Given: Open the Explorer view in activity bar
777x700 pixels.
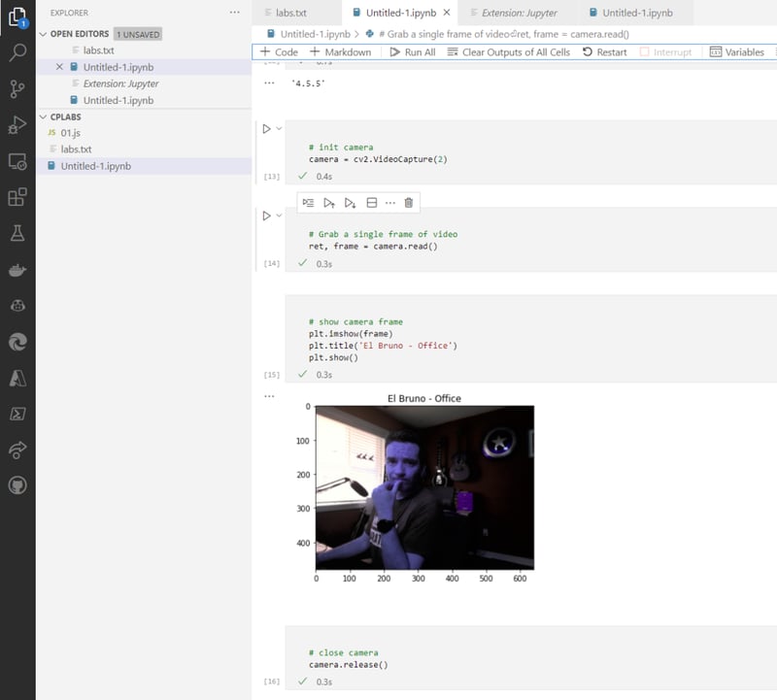Looking at the screenshot, I should pyautogui.click(x=17, y=17).
